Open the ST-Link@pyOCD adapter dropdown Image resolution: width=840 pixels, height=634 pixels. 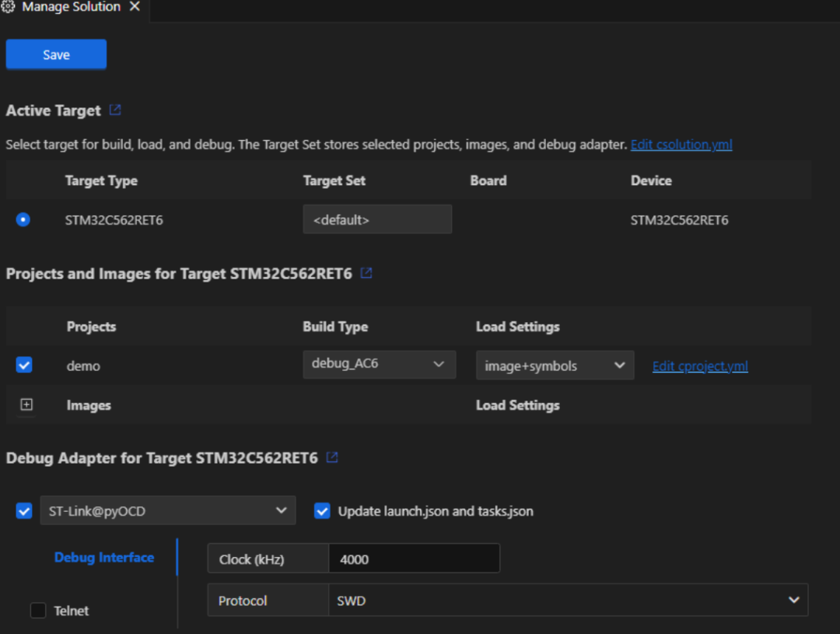[x=168, y=511]
